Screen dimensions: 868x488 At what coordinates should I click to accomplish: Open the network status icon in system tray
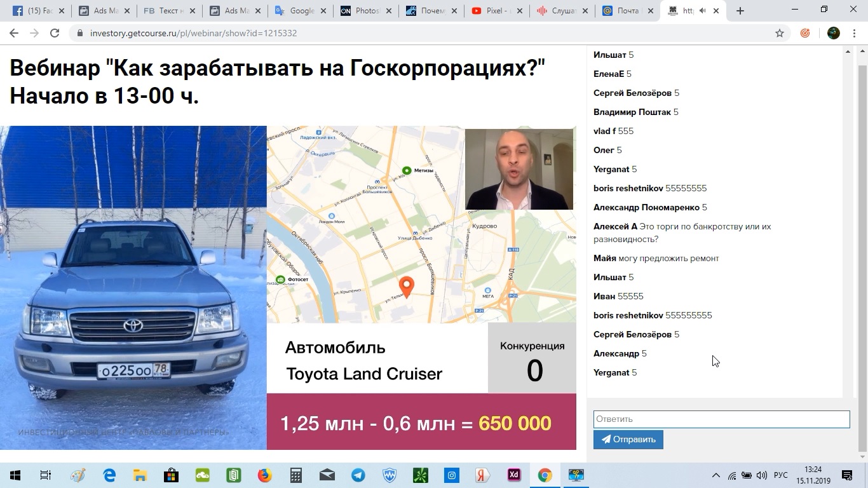732,475
